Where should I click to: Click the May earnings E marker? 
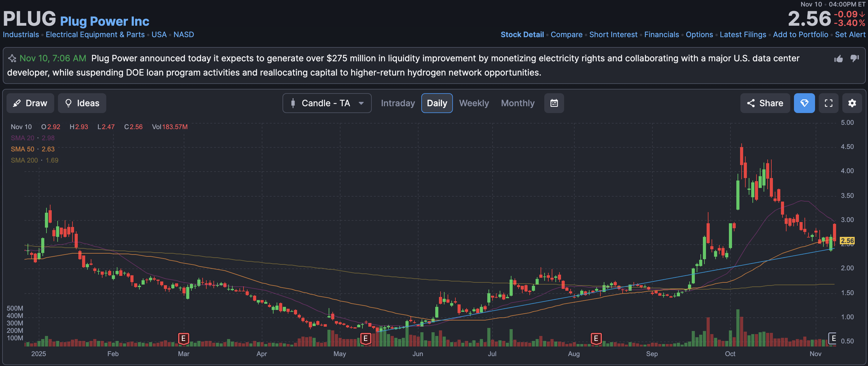[x=365, y=338]
